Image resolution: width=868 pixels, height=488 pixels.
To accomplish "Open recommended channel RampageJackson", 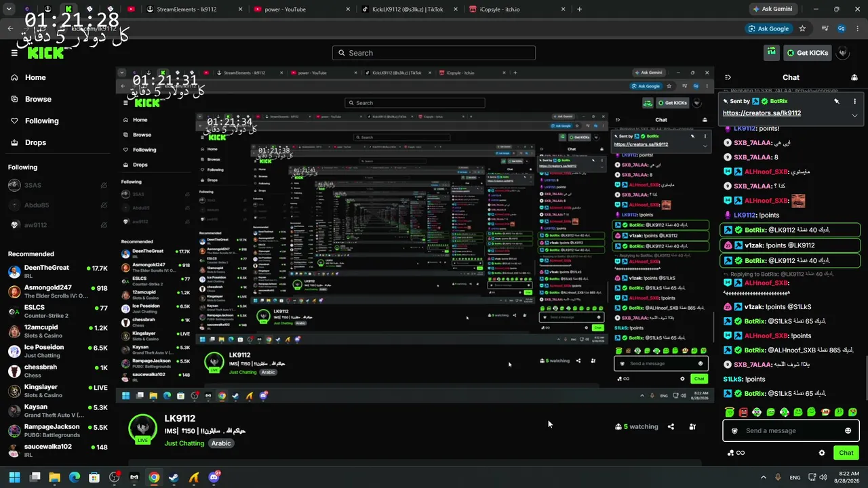I will tap(58, 430).
